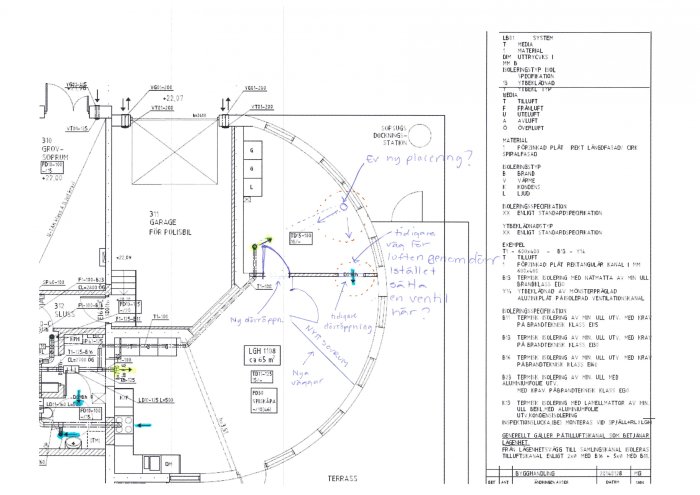Click the Sopsugs dockningsstation circle symbol

420,136
